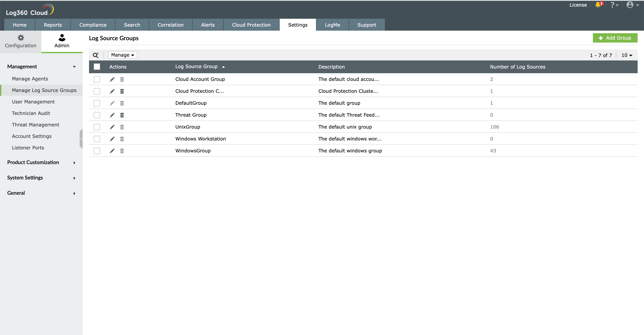Click the Add Group button
Viewport: 644px width, 335px height.
615,38
